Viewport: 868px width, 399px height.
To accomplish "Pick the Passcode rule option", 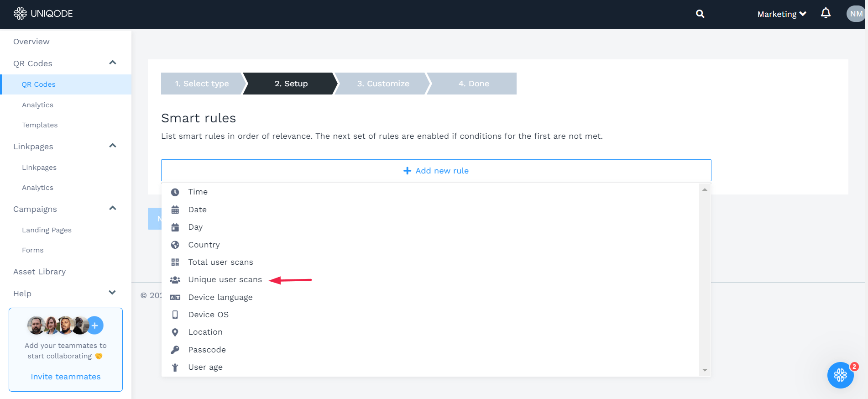I will click(207, 350).
